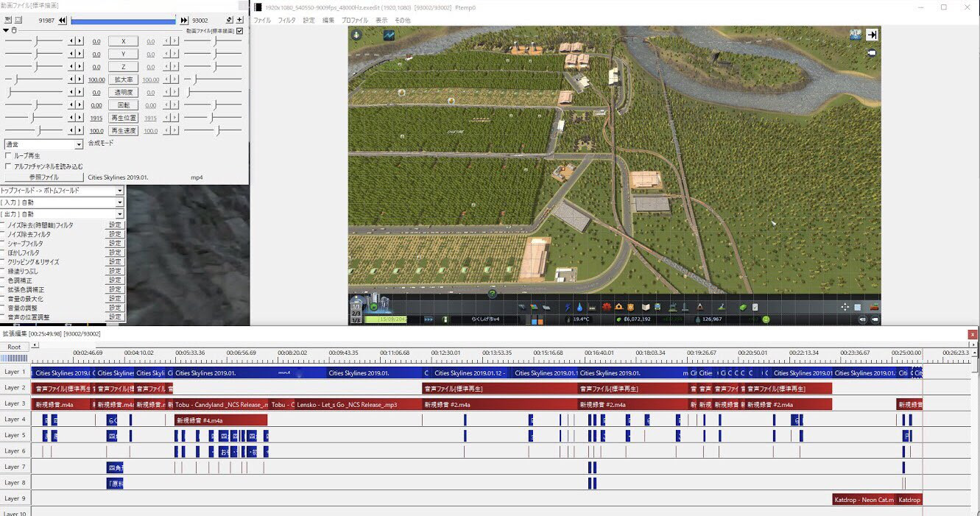
Task: Click the 回転 parameter button
Action: point(123,105)
